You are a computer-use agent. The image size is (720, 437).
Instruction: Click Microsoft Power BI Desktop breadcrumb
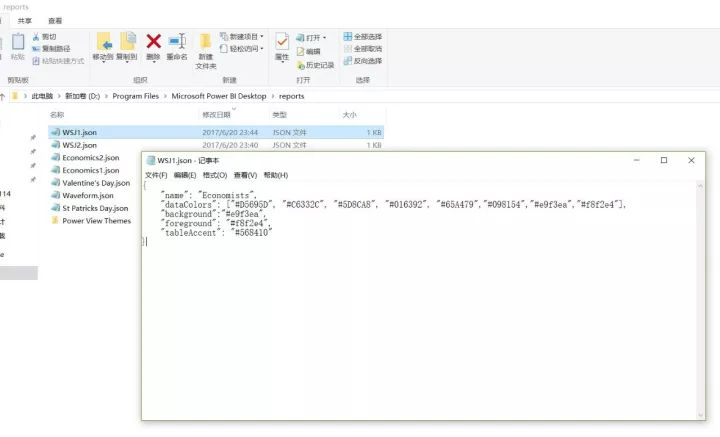[x=219, y=96]
